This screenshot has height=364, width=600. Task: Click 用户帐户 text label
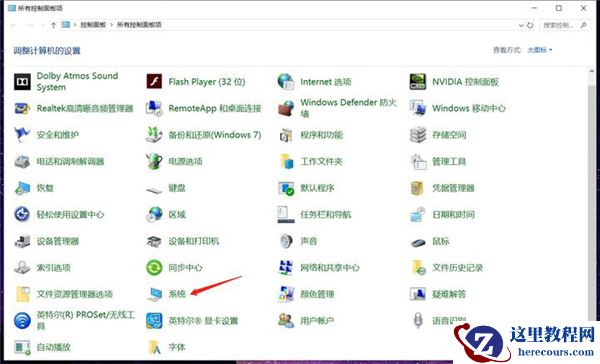coord(317,321)
